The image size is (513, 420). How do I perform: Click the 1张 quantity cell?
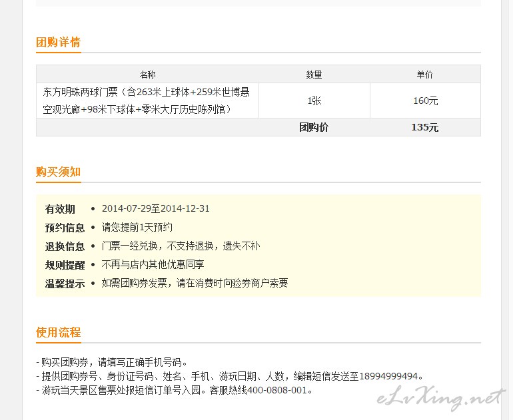[314, 101]
